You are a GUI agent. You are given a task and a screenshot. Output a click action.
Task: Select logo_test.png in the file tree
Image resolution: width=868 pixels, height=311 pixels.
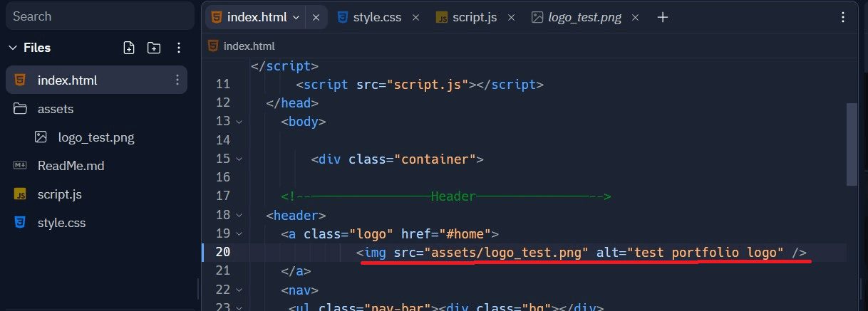point(96,137)
